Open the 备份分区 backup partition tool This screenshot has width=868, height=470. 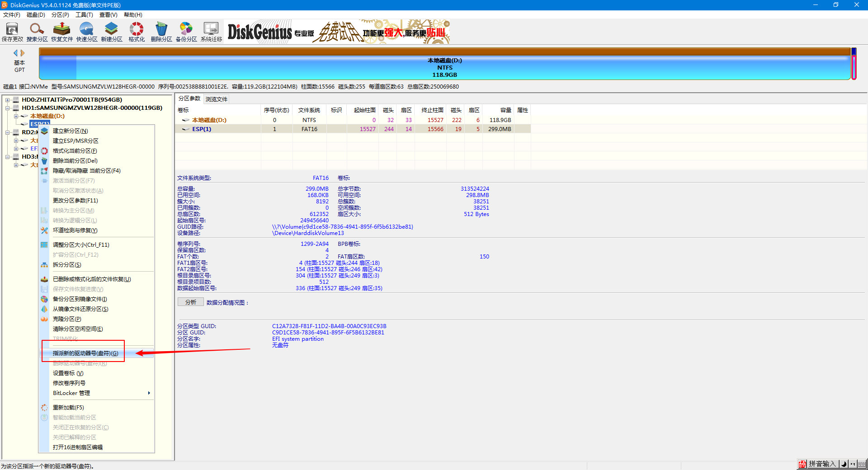point(186,32)
